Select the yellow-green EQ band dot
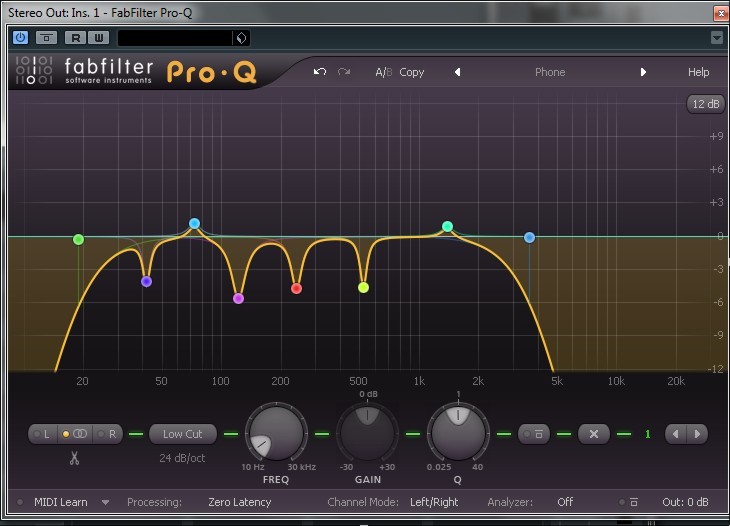Image resolution: width=730 pixels, height=526 pixels. point(364,287)
